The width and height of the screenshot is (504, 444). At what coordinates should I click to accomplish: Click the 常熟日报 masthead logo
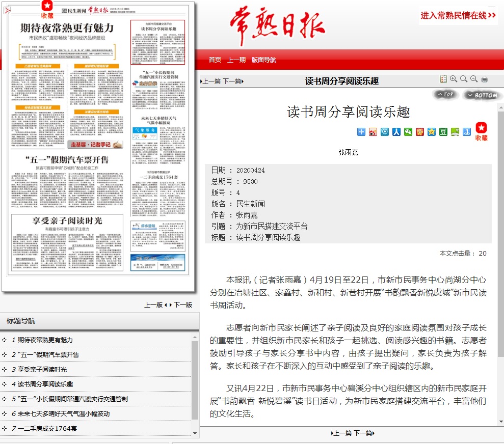coord(278,25)
